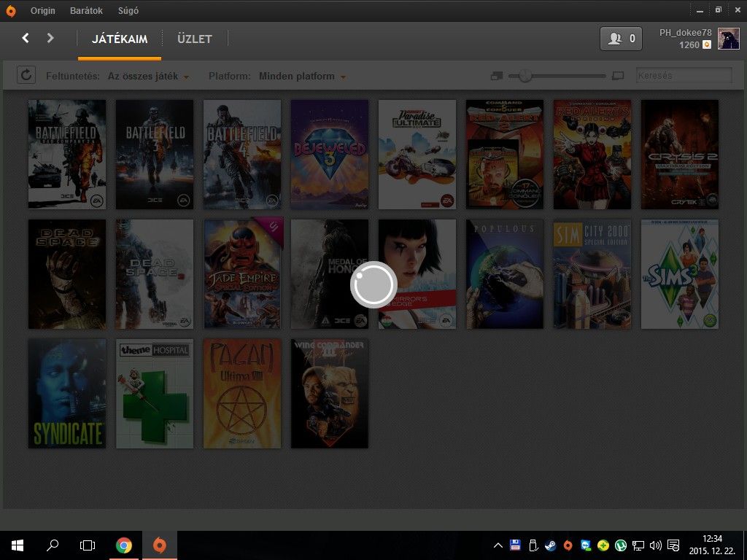Click the Keresés search field

(x=684, y=75)
